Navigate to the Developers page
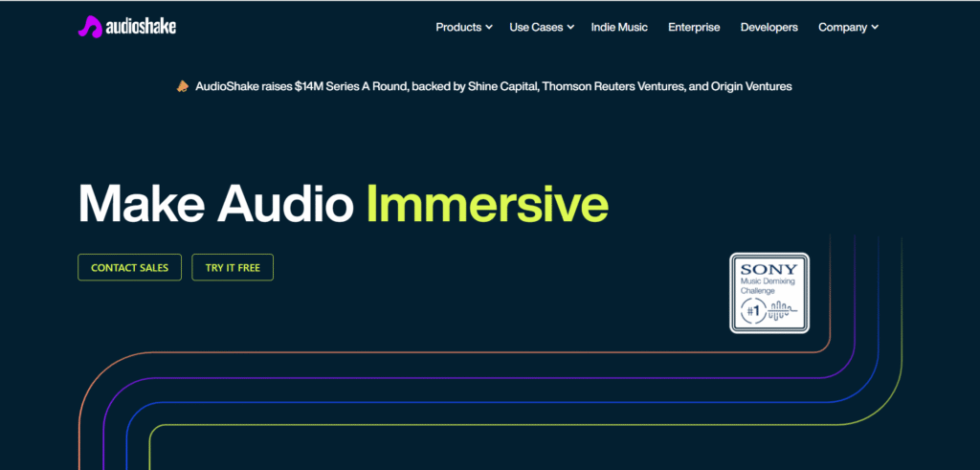 tap(768, 27)
